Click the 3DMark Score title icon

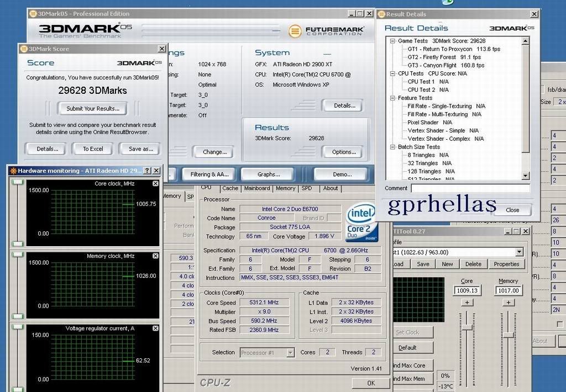click(24, 49)
